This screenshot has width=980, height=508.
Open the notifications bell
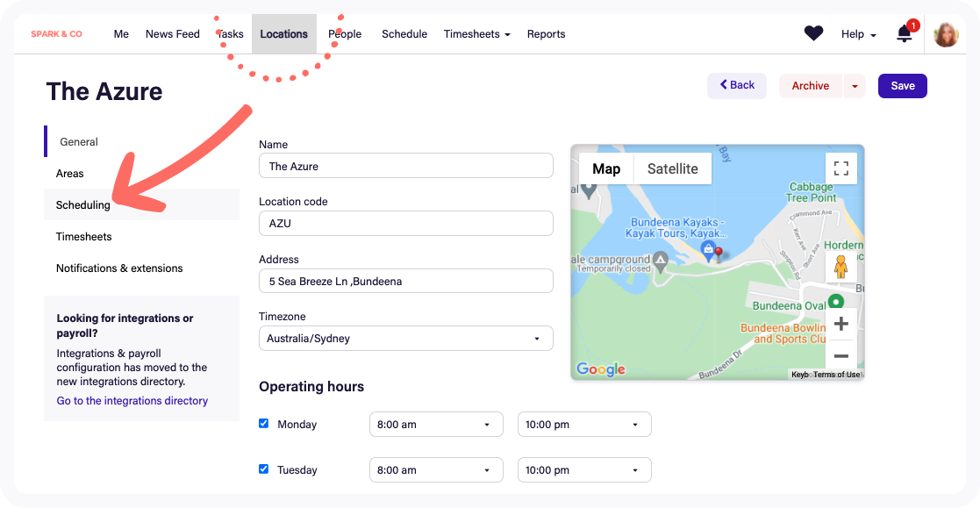(x=904, y=33)
